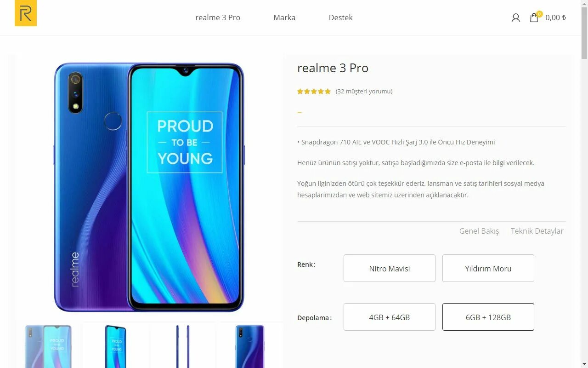This screenshot has height=368, width=588.
Task: Choose the 4GB + 64GB storage option
Action: tap(390, 317)
